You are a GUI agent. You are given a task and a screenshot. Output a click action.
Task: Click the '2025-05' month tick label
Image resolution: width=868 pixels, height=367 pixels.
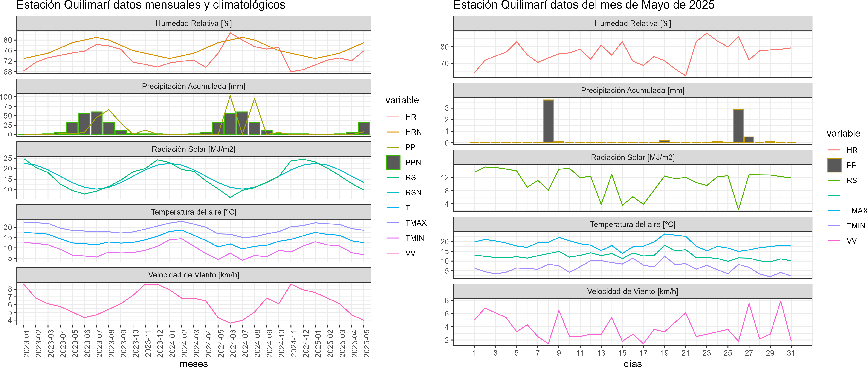(367, 343)
